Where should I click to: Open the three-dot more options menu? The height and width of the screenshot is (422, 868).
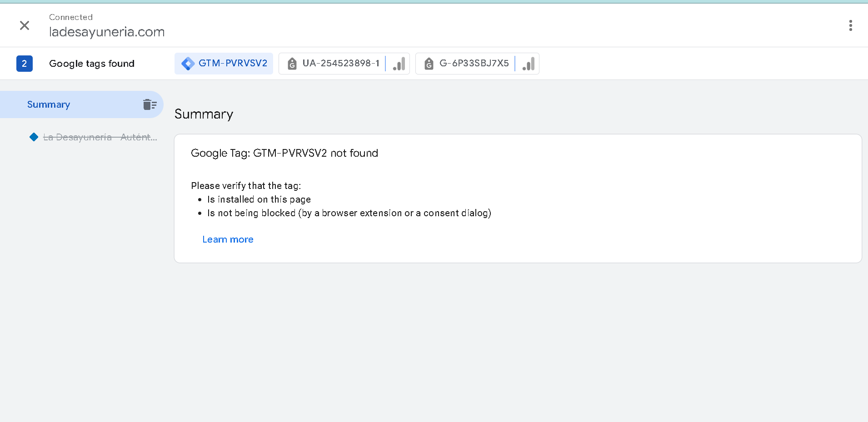pos(850,25)
